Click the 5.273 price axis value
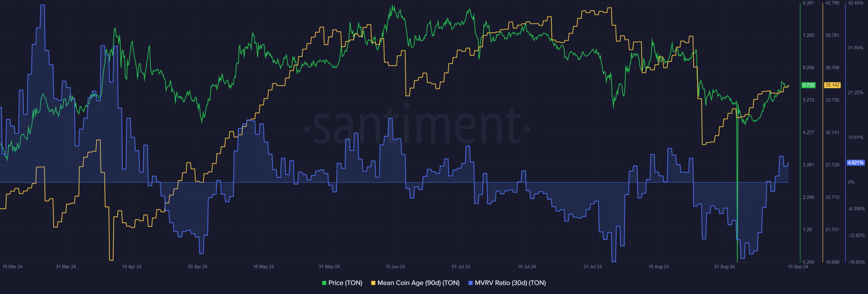 click(x=808, y=100)
